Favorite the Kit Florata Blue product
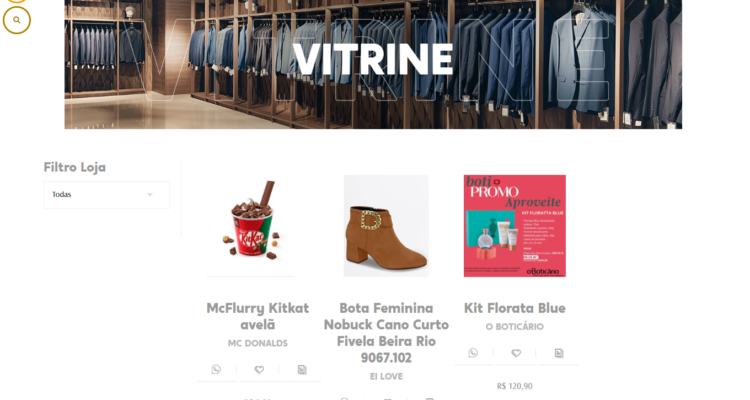This screenshot has width=750, height=400. point(516,353)
